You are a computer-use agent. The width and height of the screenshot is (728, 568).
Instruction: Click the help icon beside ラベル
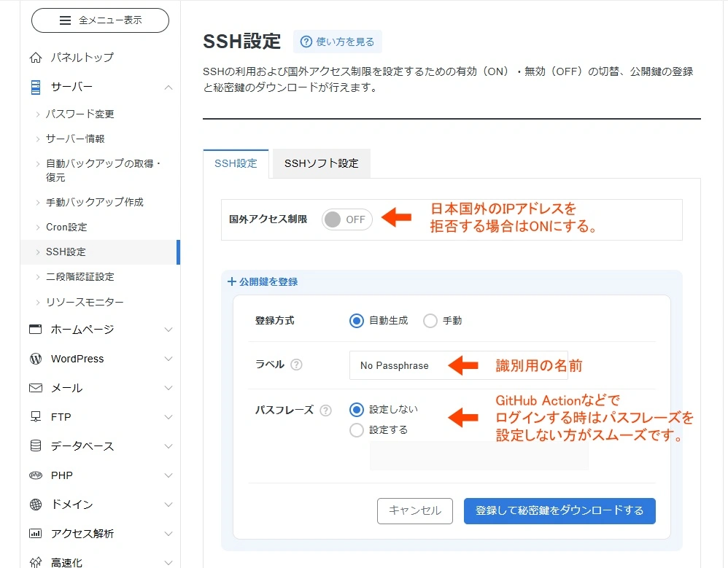coord(296,365)
